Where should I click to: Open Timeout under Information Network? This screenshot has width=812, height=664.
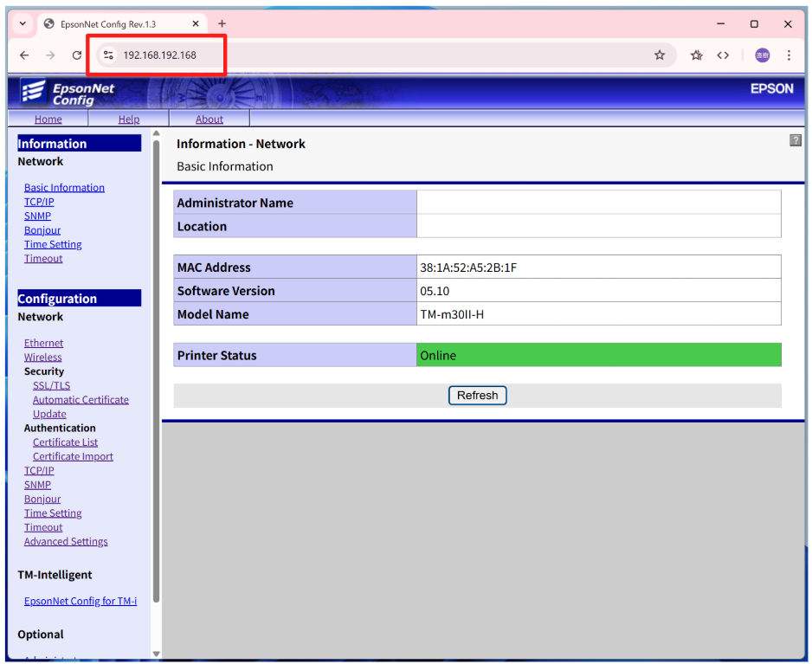[x=43, y=259]
